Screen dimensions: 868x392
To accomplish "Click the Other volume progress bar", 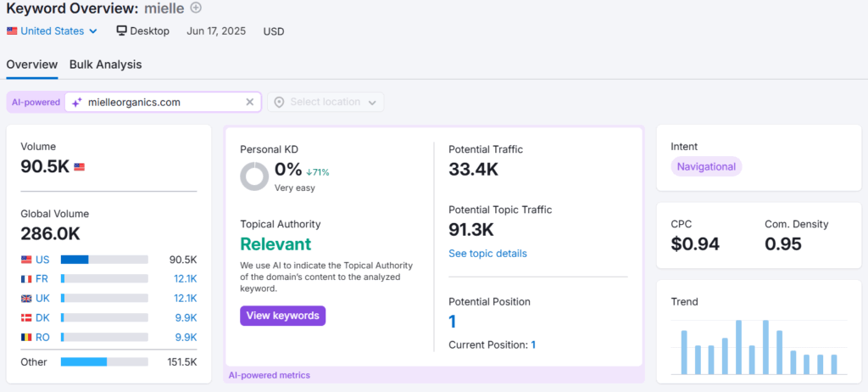I will click(x=104, y=362).
